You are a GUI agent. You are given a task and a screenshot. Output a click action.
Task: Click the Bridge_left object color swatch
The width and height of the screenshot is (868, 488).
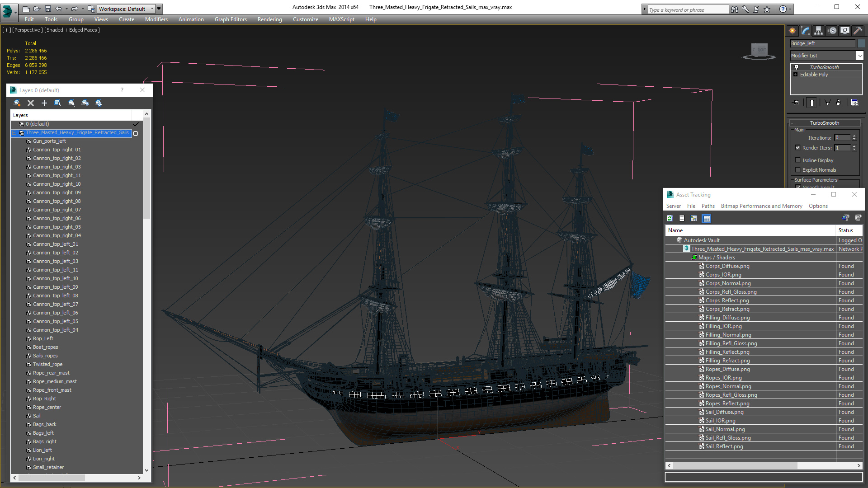tap(862, 43)
